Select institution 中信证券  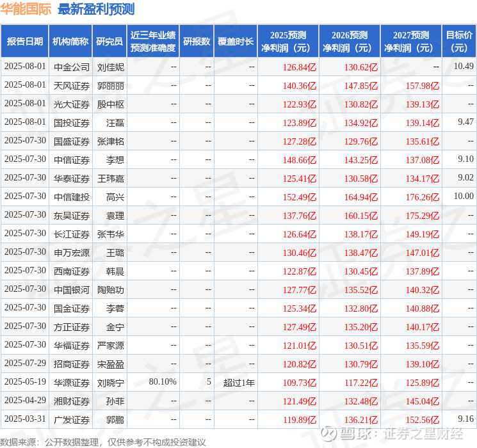point(72,160)
